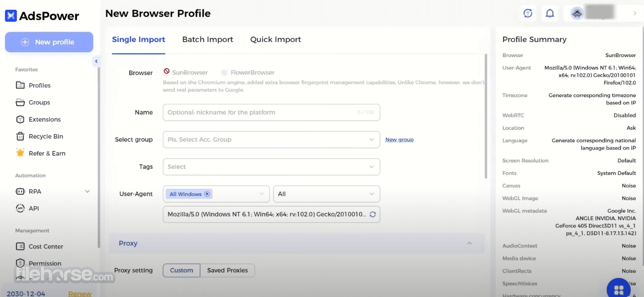Screen dimensions: 644x297
Task: Click the Groups folder icon
Action: (20, 103)
